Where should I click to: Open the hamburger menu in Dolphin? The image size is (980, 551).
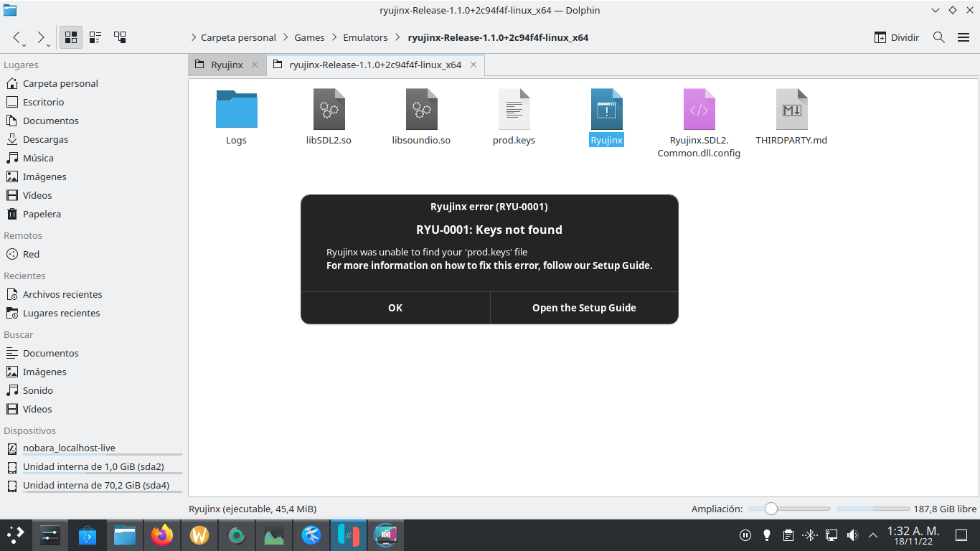point(963,37)
